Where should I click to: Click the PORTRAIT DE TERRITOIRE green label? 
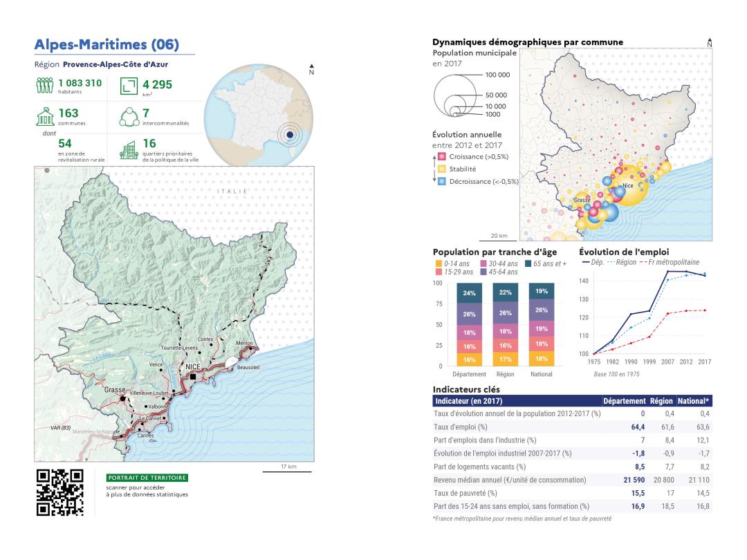point(147,478)
